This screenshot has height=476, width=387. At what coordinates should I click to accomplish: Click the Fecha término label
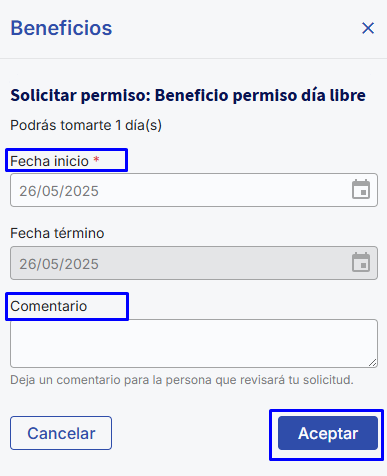(x=57, y=233)
